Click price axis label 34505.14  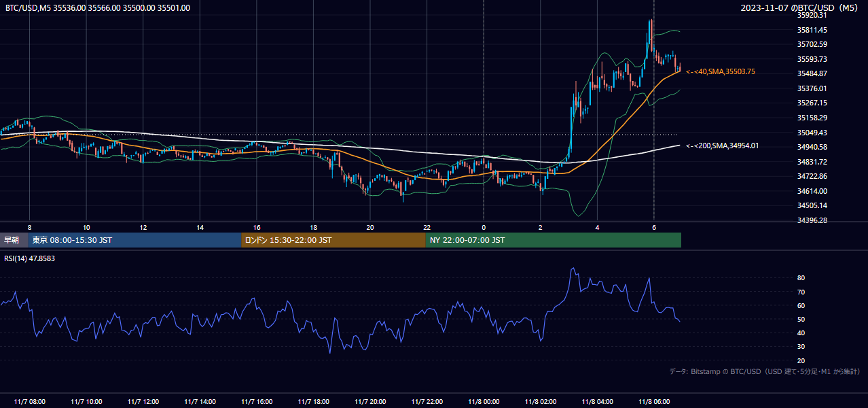point(812,205)
